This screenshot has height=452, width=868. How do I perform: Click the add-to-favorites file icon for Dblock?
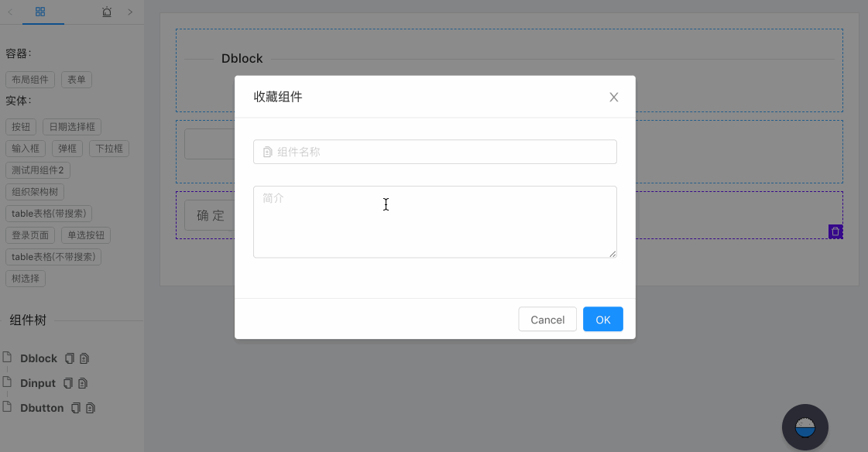(84, 358)
